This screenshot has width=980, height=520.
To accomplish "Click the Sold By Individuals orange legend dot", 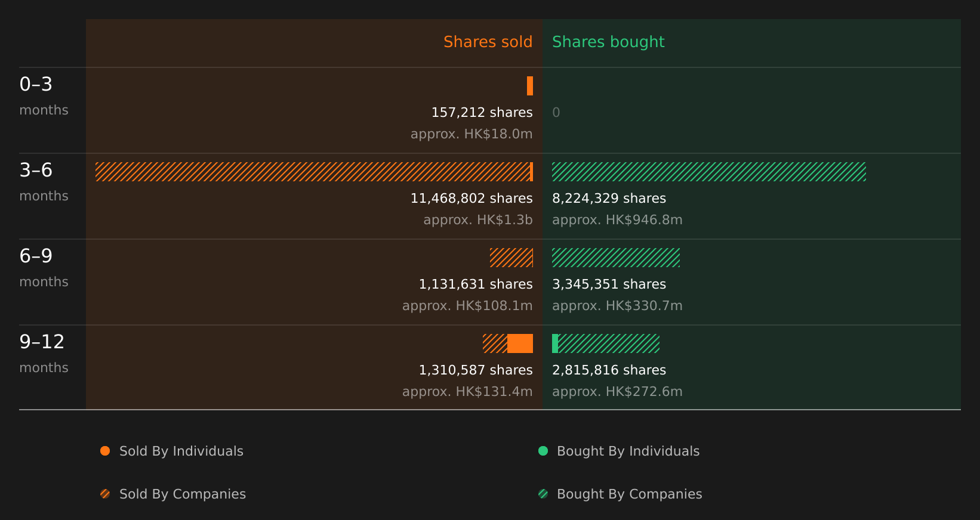I will (105, 451).
